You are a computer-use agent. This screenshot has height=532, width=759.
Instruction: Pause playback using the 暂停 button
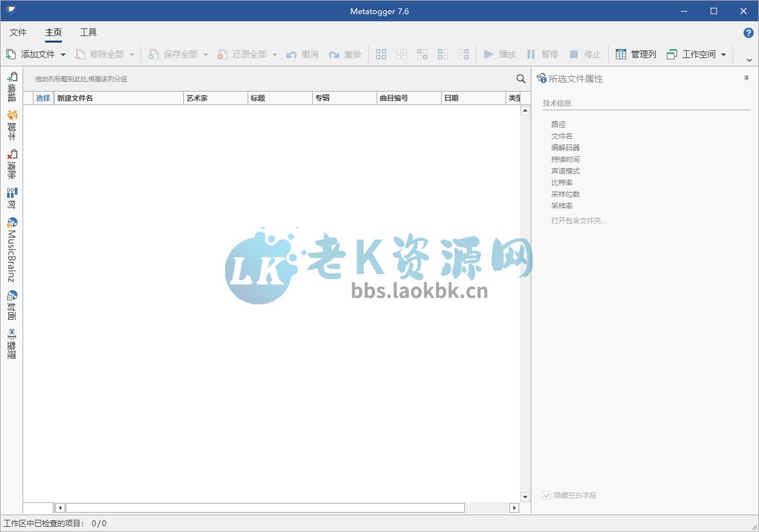tap(542, 54)
